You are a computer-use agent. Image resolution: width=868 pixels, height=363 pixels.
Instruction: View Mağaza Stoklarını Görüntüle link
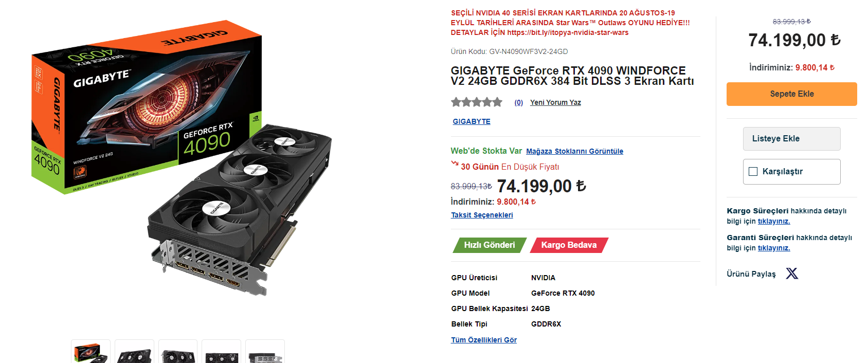click(574, 151)
